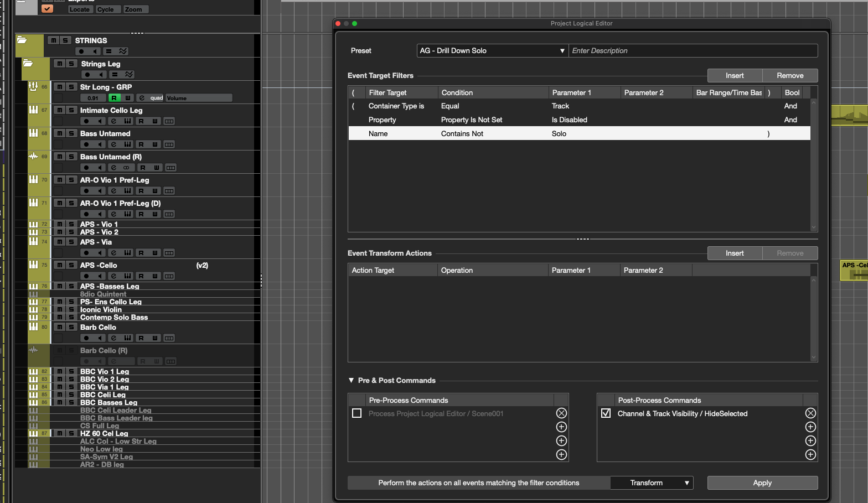The width and height of the screenshot is (868, 503).
Task: Edit channel settings for Bass Untamed
Action: [114, 144]
